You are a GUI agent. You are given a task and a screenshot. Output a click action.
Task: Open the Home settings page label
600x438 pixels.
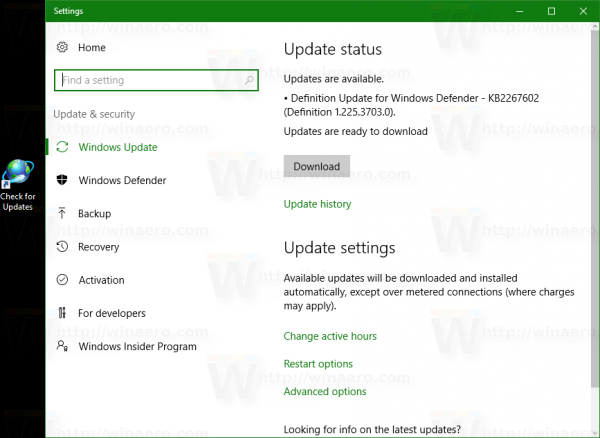click(92, 47)
